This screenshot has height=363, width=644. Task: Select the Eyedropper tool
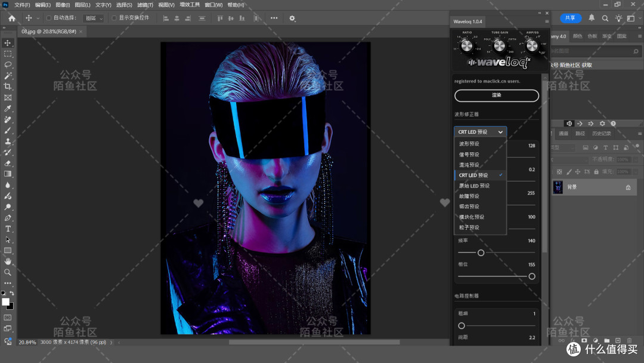pos(8,109)
